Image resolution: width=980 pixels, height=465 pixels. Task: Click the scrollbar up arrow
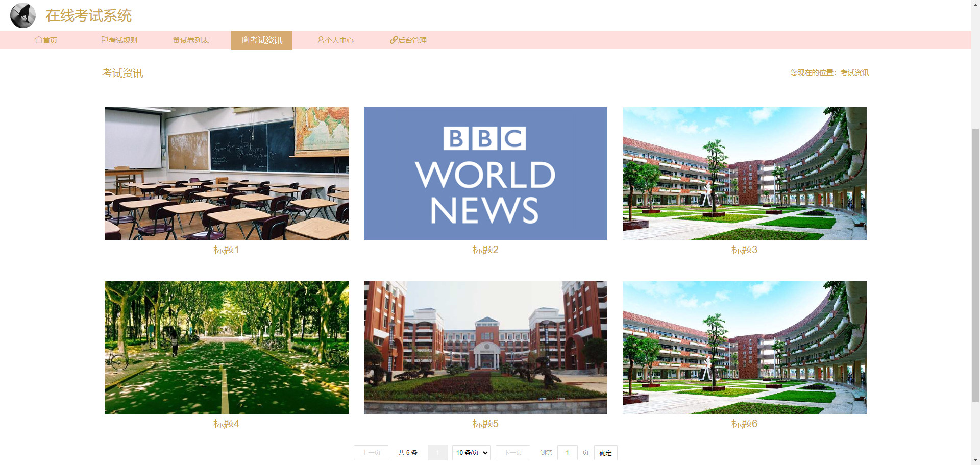pyautogui.click(x=975, y=4)
